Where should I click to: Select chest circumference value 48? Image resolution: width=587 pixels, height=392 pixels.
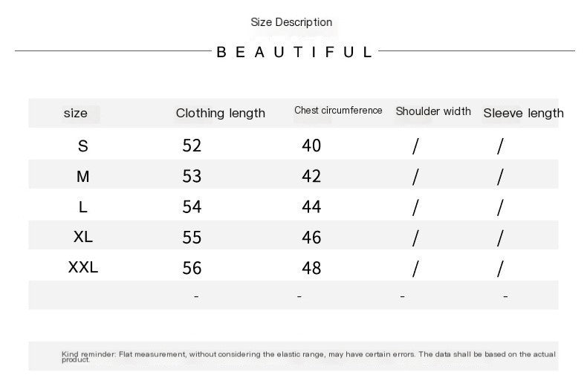[311, 268]
